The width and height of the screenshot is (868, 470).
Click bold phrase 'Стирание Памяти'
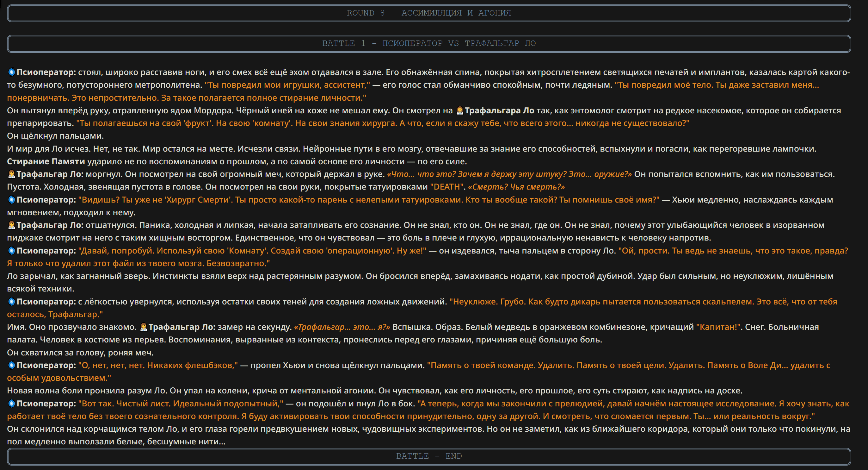click(x=46, y=161)
